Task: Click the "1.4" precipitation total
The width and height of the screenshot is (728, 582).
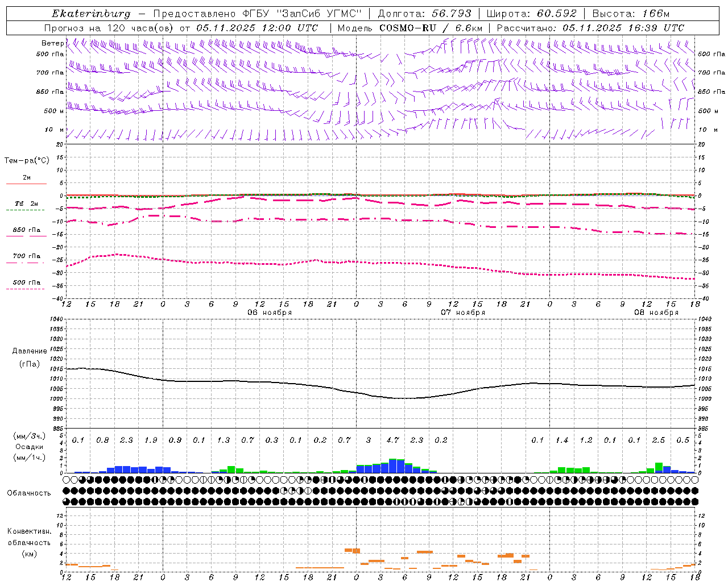Action: click(x=562, y=440)
